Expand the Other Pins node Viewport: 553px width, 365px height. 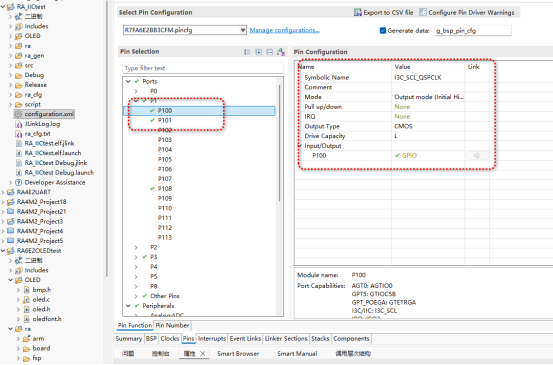pyautogui.click(x=136, y=296)
